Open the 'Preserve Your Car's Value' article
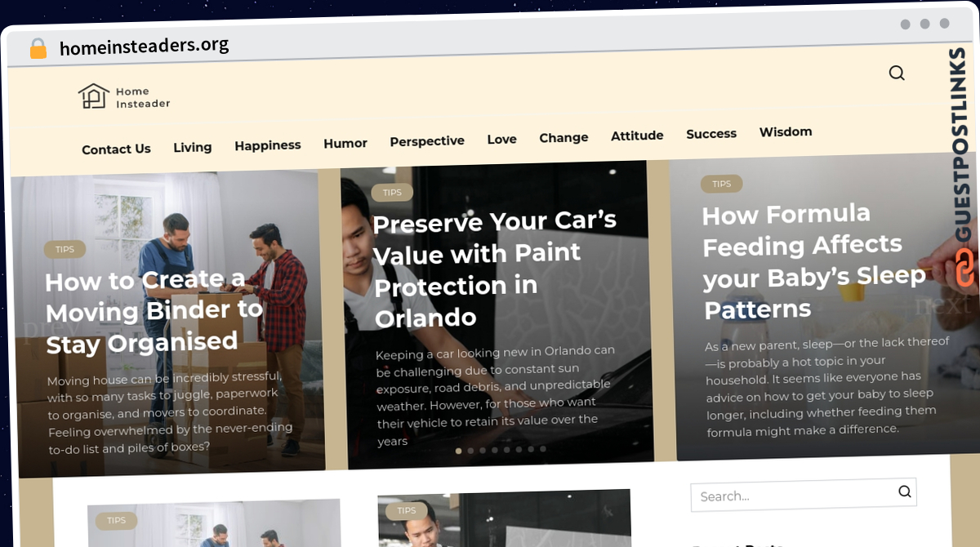980x547 pixels. coord(495,269)
